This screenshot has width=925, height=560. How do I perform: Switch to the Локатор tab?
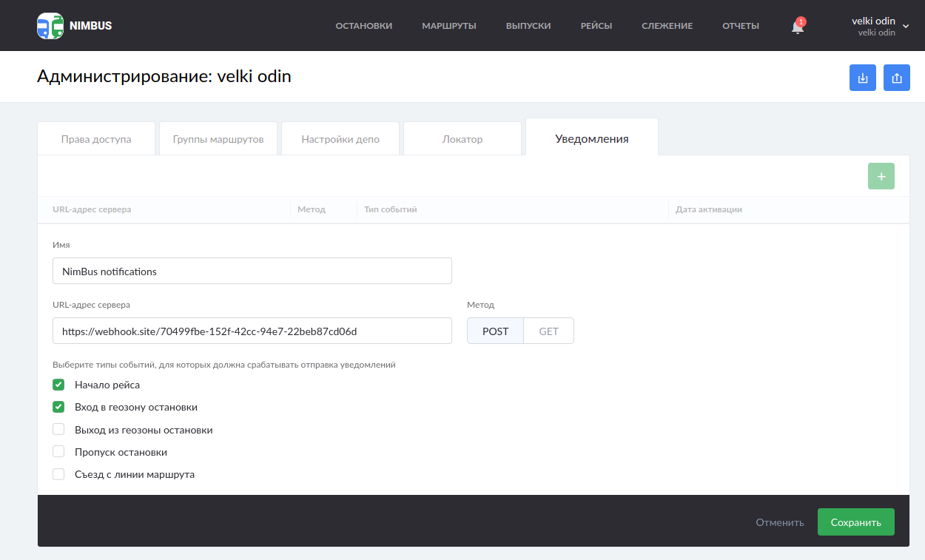(462, 138)
